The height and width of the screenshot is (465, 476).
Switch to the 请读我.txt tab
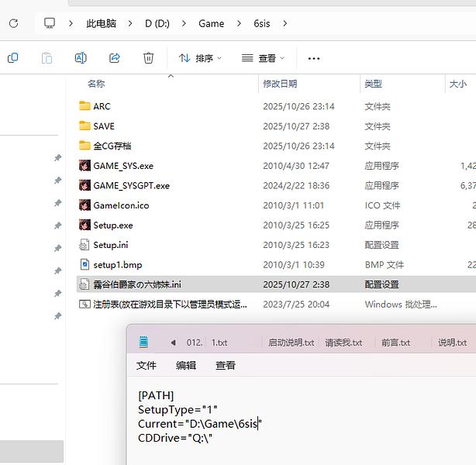(343, 343)
